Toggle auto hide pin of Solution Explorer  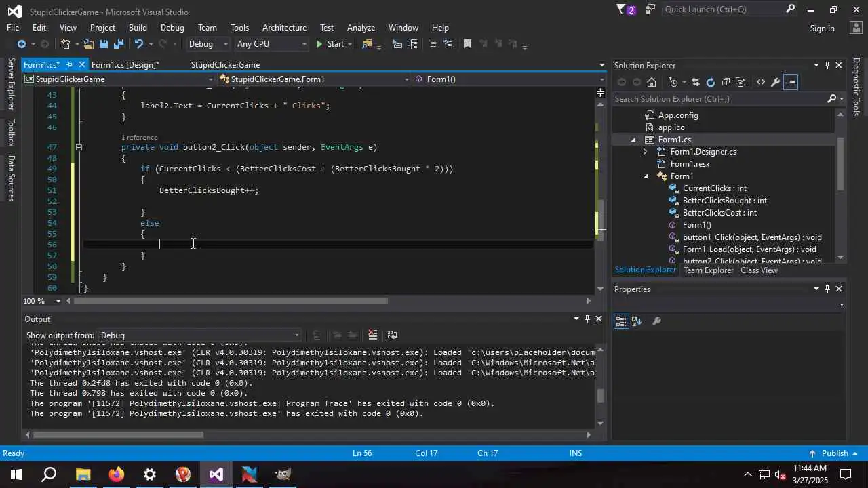point(827,65)
